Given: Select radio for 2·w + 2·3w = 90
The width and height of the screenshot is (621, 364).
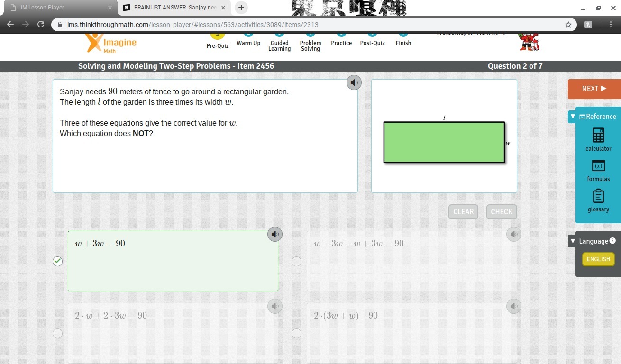Looking at the screenshot, I should [x=57, y=333].
